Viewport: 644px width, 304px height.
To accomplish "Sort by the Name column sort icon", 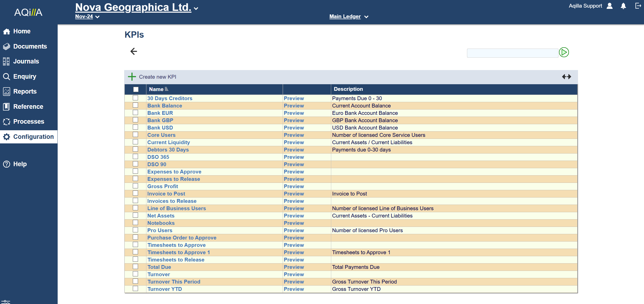I will point(166,89).
